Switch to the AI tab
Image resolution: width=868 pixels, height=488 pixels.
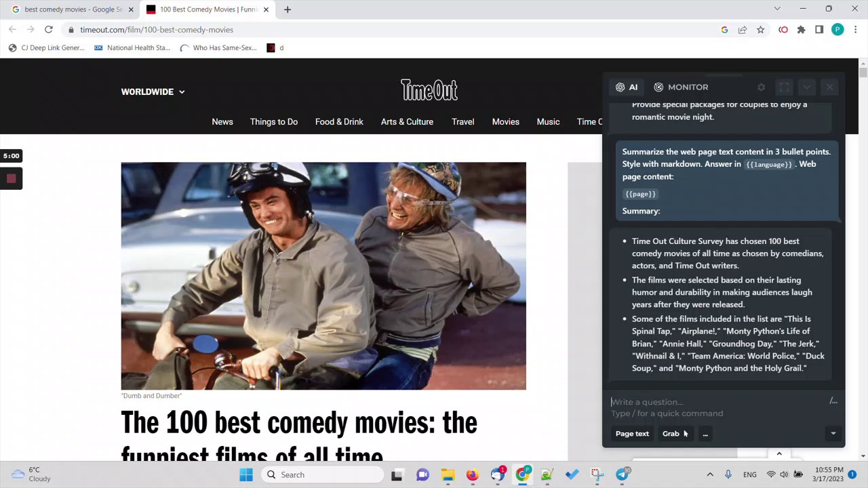[627, 87]
